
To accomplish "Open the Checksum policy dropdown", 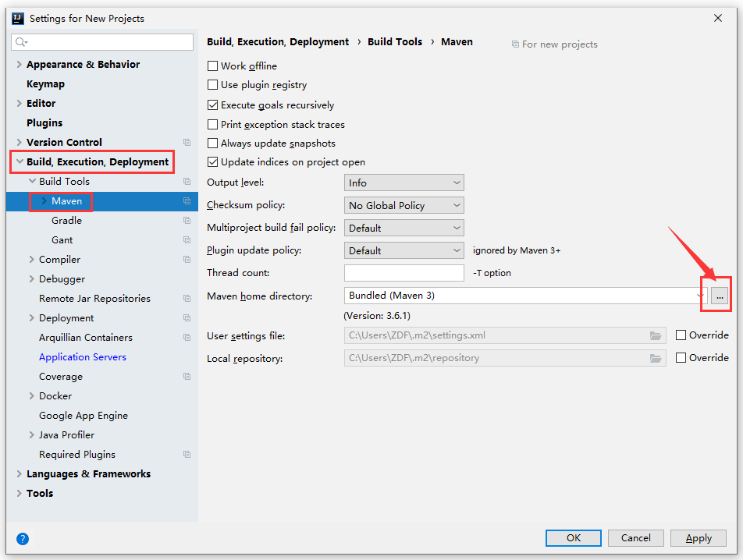I will pos(403,205).
